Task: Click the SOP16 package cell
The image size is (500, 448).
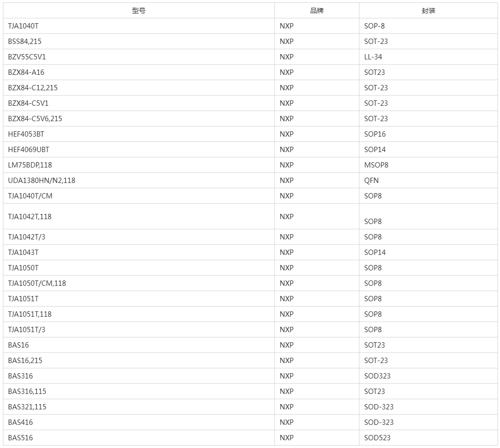Action: (428, 134)
